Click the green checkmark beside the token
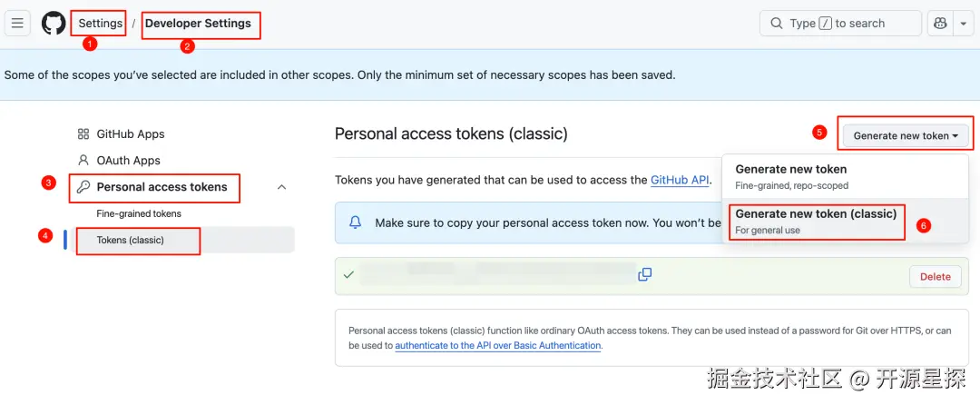Image resolution: width=980 pixels, height=405 pixels. pyautogui.click(x=348, y=274)
